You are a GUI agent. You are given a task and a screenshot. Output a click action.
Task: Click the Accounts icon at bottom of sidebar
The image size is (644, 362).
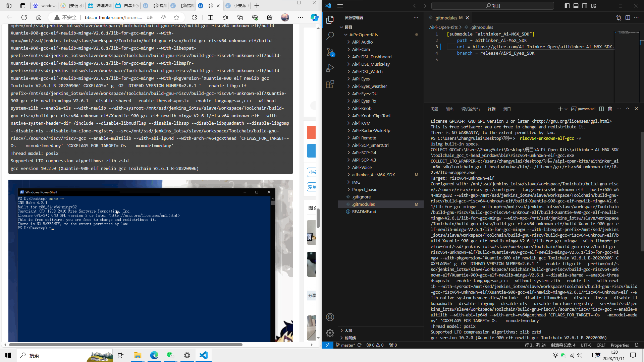coord(330,317)
